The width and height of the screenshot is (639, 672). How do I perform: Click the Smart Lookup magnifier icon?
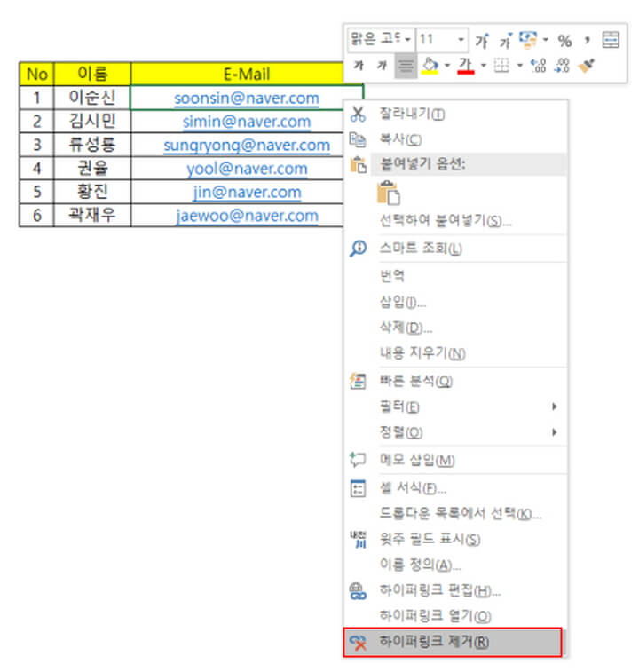point(358,249)
